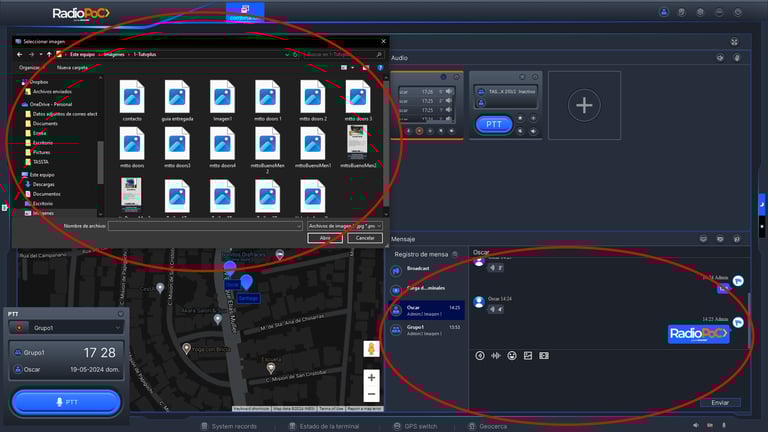Open GPS switch in bottom bar
Screen dimensions: 768x432
(x=415, y=426)
